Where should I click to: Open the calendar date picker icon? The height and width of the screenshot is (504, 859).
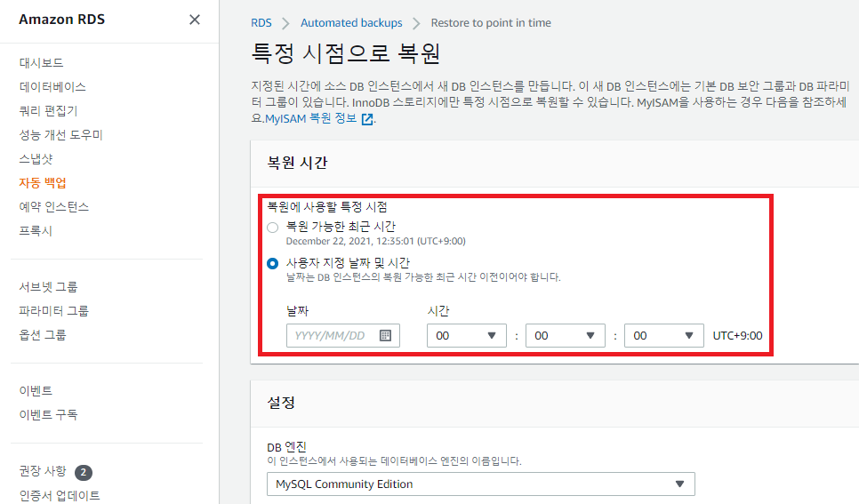click(385, 335)
